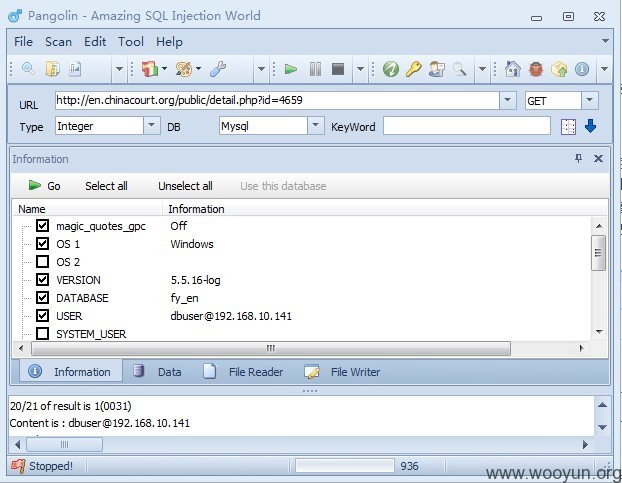
Task: Click Select all
Action: click(x=106, y=186)
